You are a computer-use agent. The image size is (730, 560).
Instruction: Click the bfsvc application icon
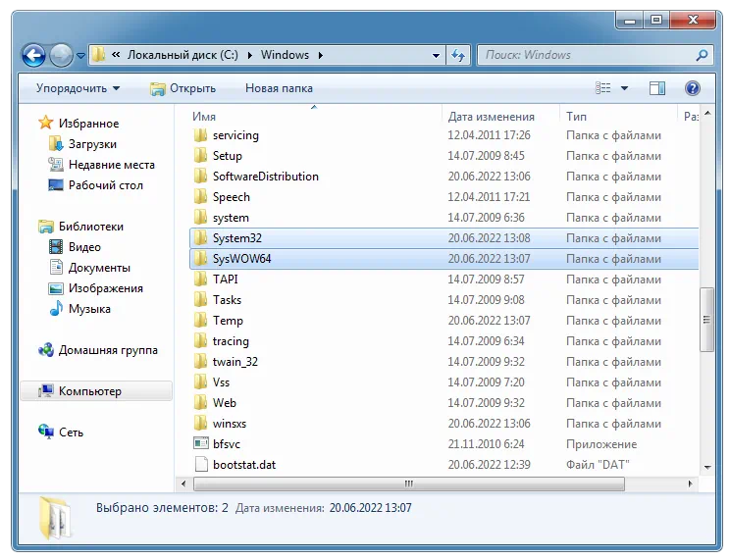201,443
